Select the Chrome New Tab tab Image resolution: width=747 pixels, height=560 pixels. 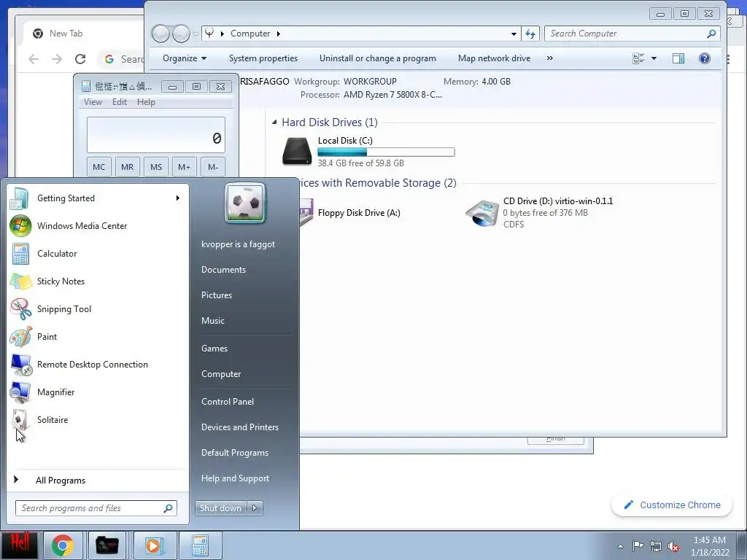[x=81, y=34]
